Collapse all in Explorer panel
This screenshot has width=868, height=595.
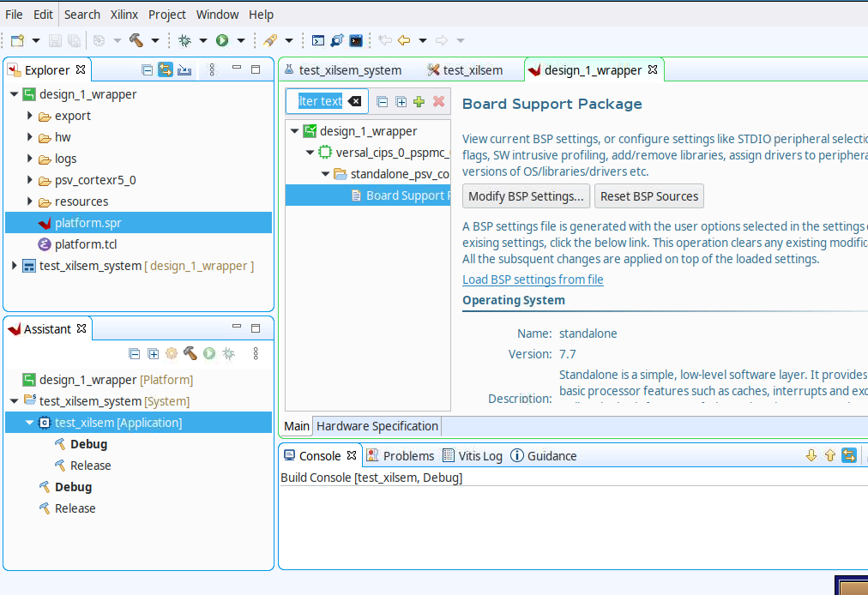pos(147,69)
